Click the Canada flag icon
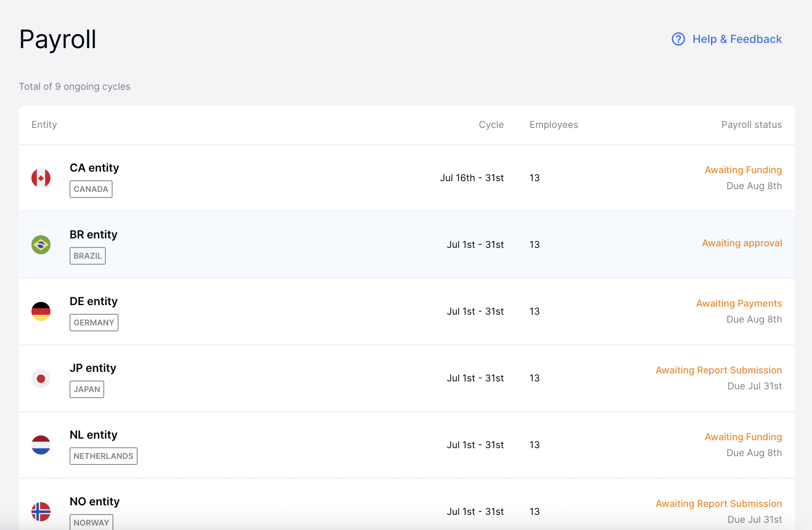The image size is (812, 530). [41, 178]
